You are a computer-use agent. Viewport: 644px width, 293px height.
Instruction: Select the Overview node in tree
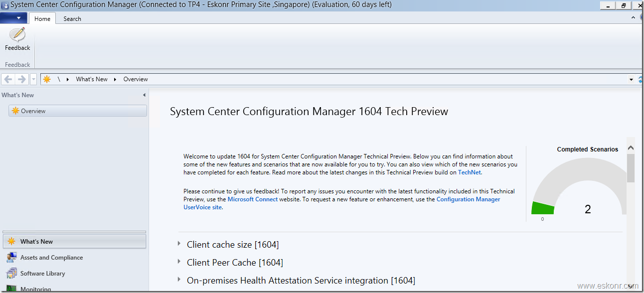[x=33, y=111]
